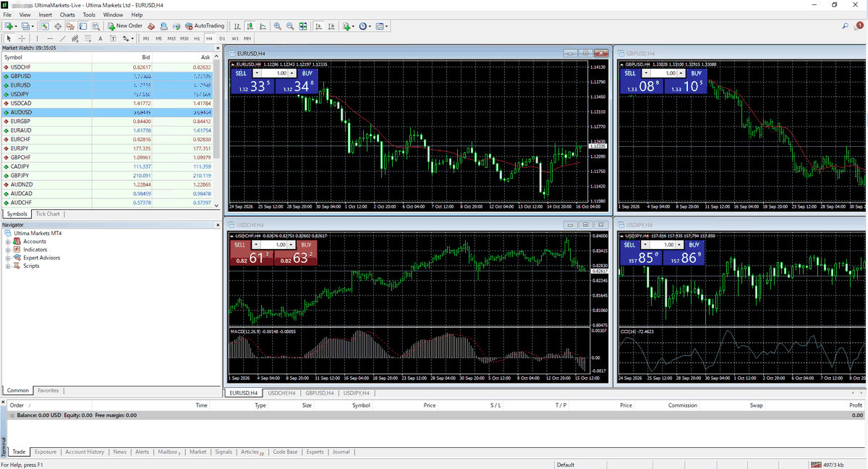This screenshot has width=868, height=469.
Task: Toggle the Data Window icon
Action: click(58, 26)
